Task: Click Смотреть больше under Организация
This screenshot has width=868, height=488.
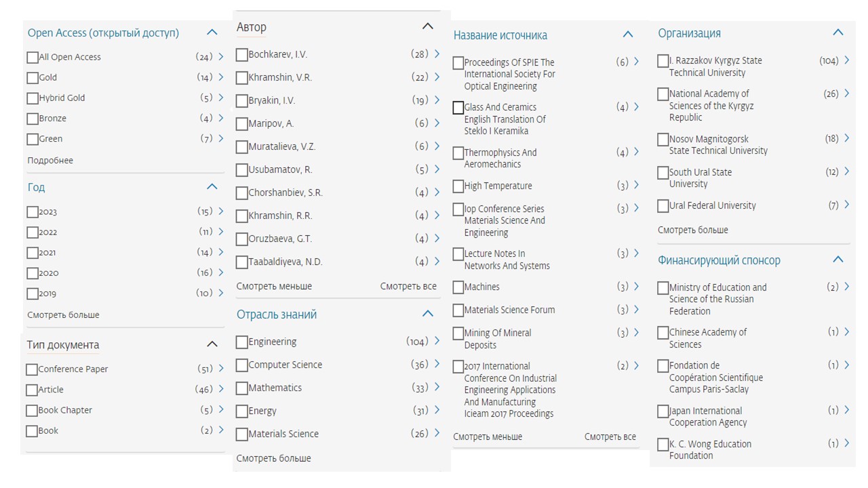Action: [x=693, y=230]
